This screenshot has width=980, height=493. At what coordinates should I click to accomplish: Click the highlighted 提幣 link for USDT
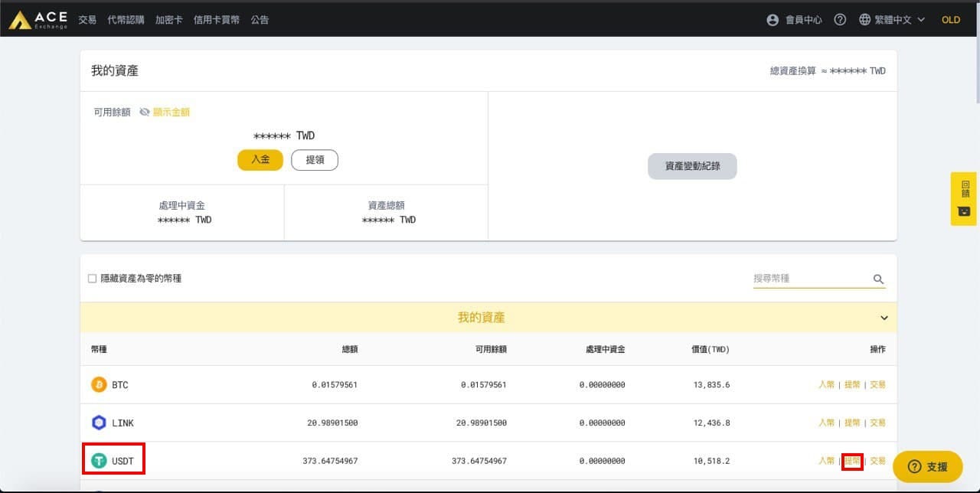click(852, 460)
